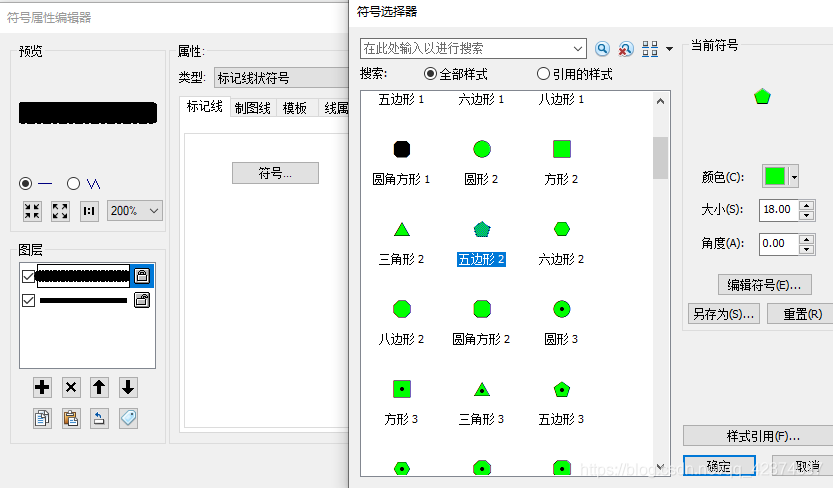This screenshot has width=833, height=488.
Task: Select the 三角形 3 dotted triangle symbol
Action: pyautogui.click(x=482, y=390)
